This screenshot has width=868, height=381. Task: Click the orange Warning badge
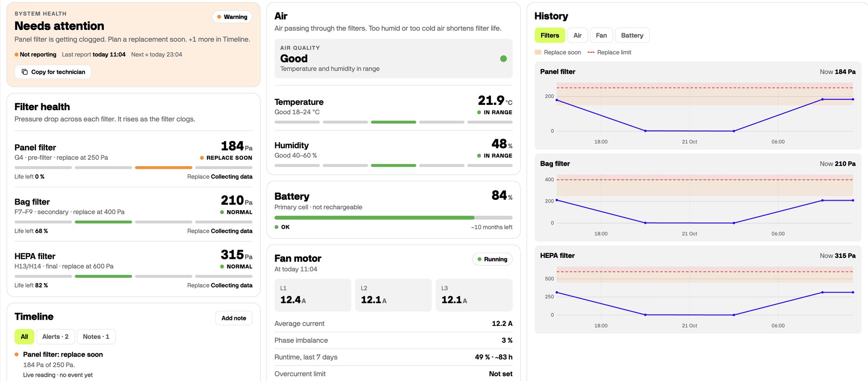[232, 17]
